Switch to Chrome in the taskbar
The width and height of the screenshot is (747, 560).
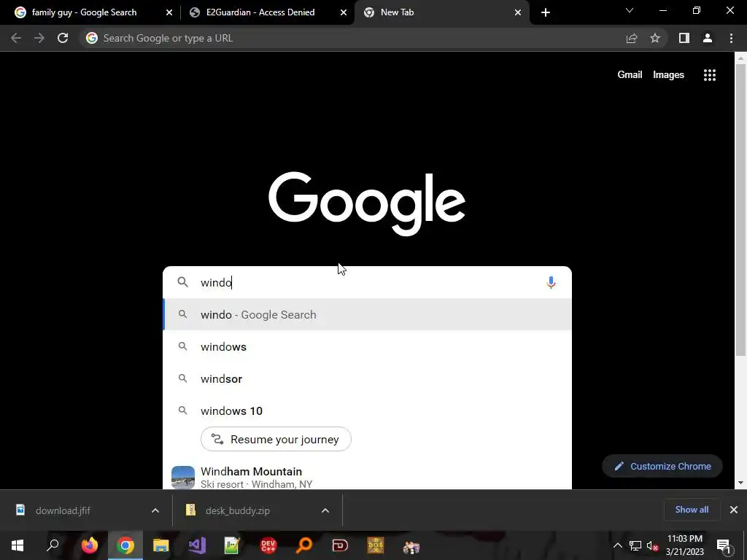click(125, 545)
